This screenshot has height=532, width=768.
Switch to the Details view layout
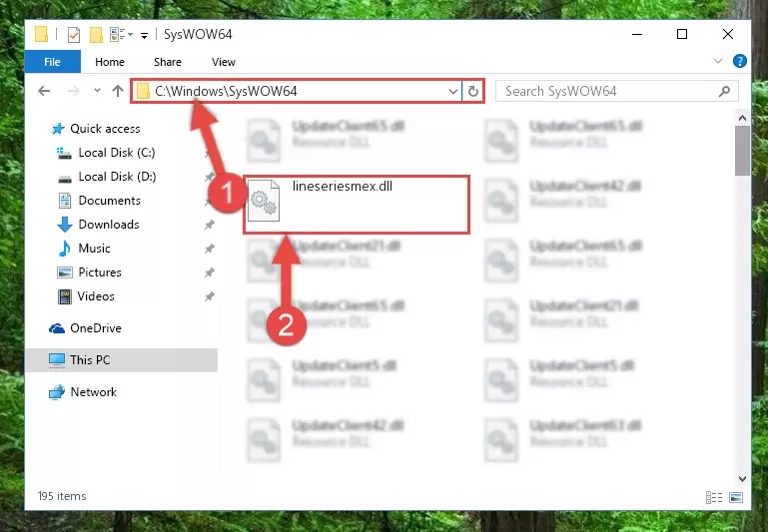tap(714, 498)
